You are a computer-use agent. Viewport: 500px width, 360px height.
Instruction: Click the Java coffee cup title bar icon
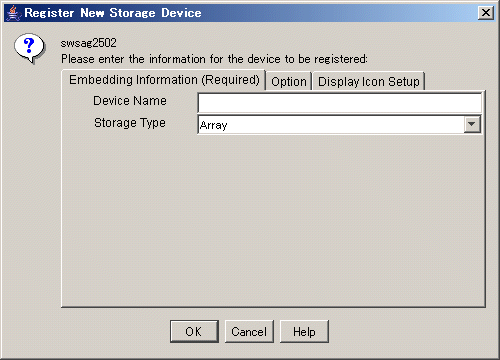click(x=13, y=13)
